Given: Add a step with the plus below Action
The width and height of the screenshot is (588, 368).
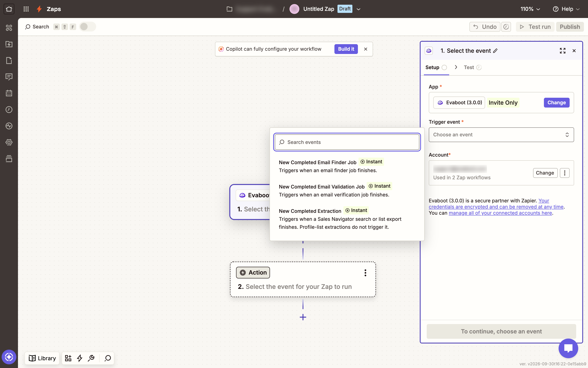Looking at the screenshot, I should [303, 317].
